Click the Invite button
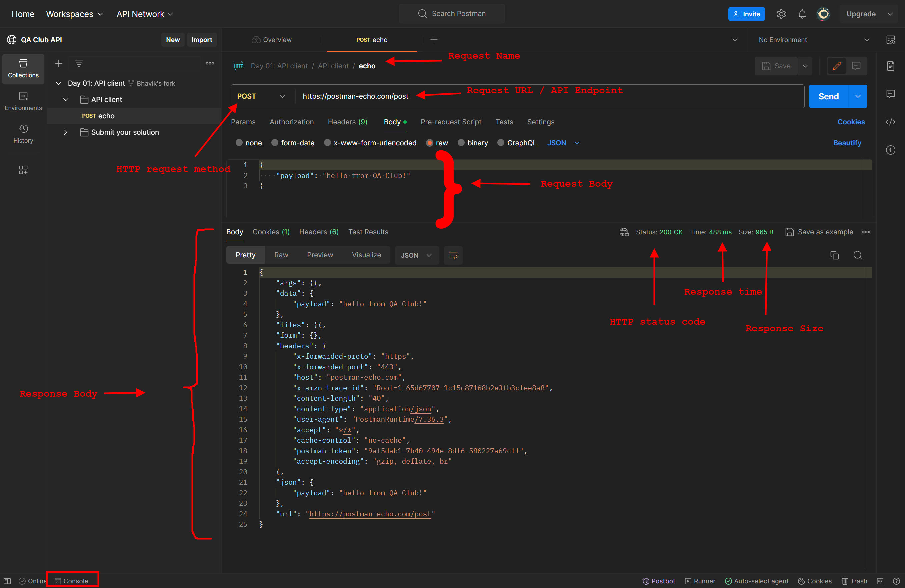 coord(746,14)
